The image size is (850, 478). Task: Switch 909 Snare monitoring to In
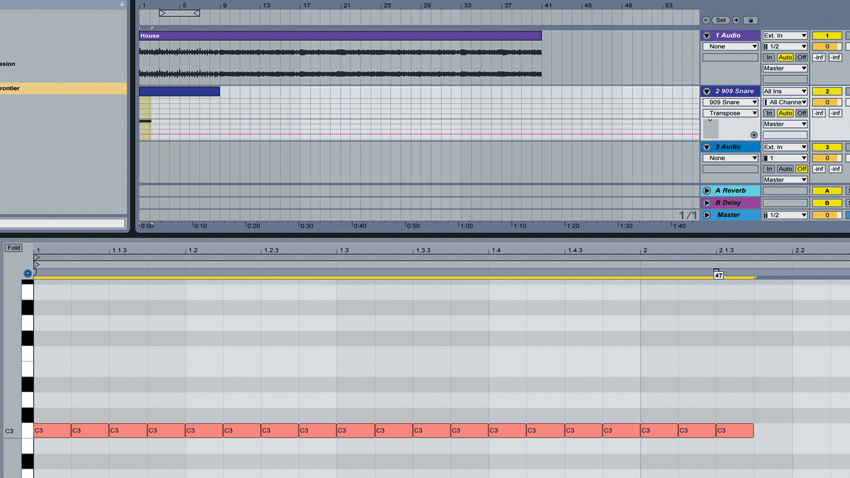pyautogui.click(x=769, y=113)
